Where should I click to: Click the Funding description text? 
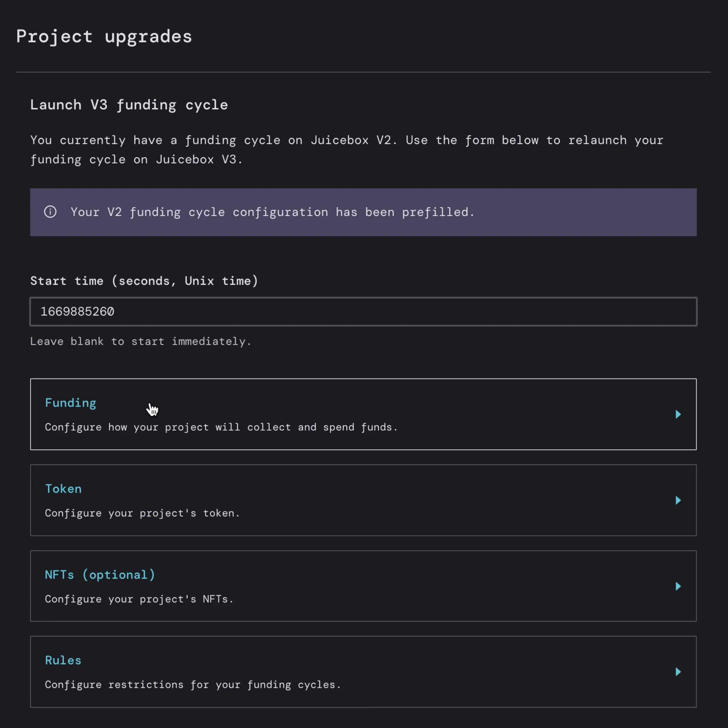221,427
